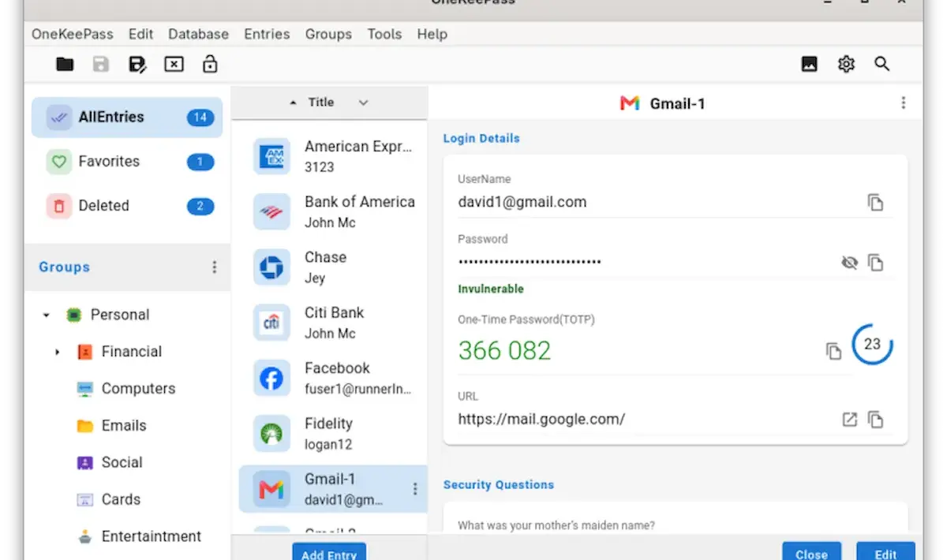Screen dimensions: 947x560
Task: Open URL mail.google.com in browser icon
Action: pyautogui.click(x=849, y=420)
